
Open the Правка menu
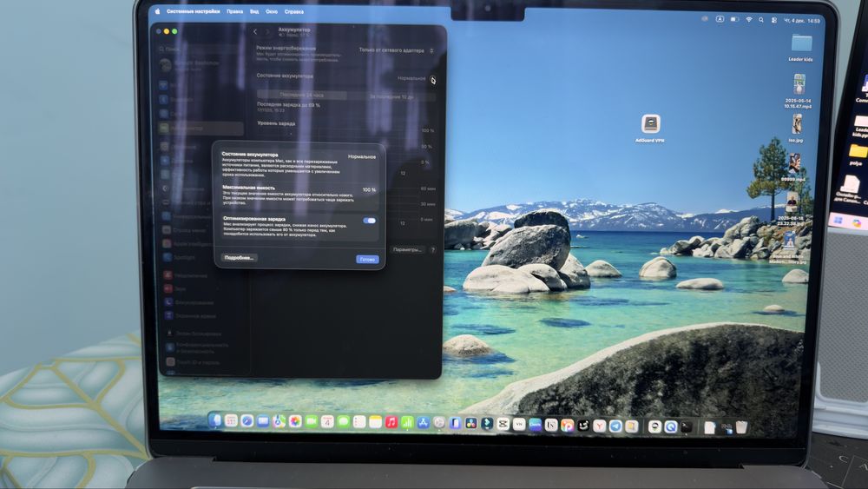[234, 11]
